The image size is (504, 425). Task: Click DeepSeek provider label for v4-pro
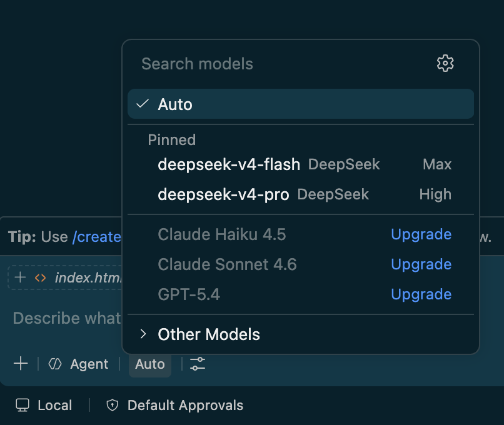coord(333,194)
